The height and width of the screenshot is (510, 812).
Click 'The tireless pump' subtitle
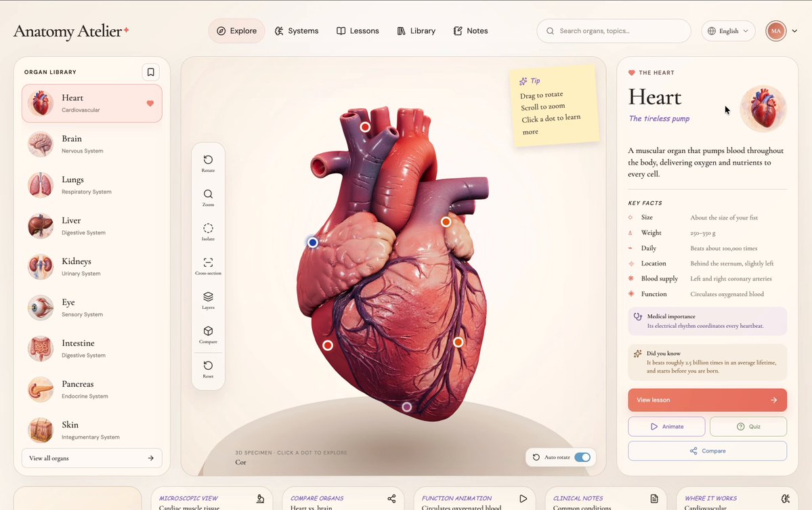click(659, 119)
